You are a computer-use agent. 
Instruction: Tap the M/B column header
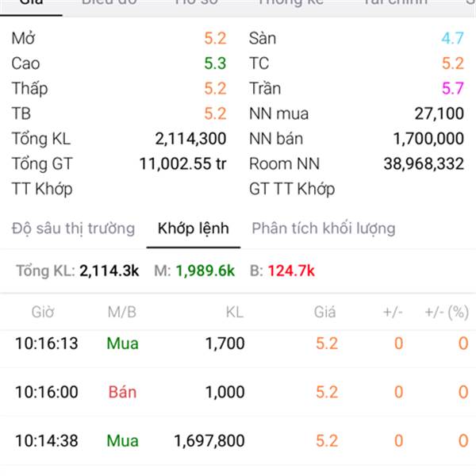tap(122, 313)
